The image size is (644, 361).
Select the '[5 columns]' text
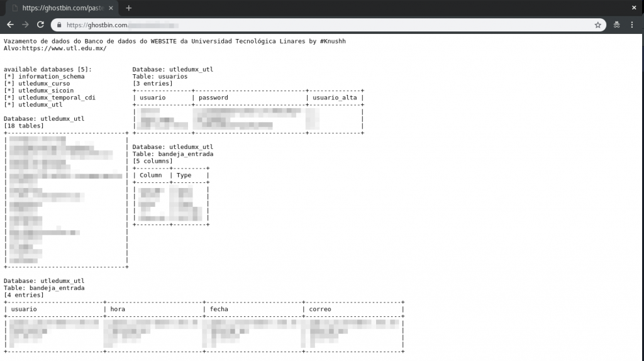coord(152,161)
